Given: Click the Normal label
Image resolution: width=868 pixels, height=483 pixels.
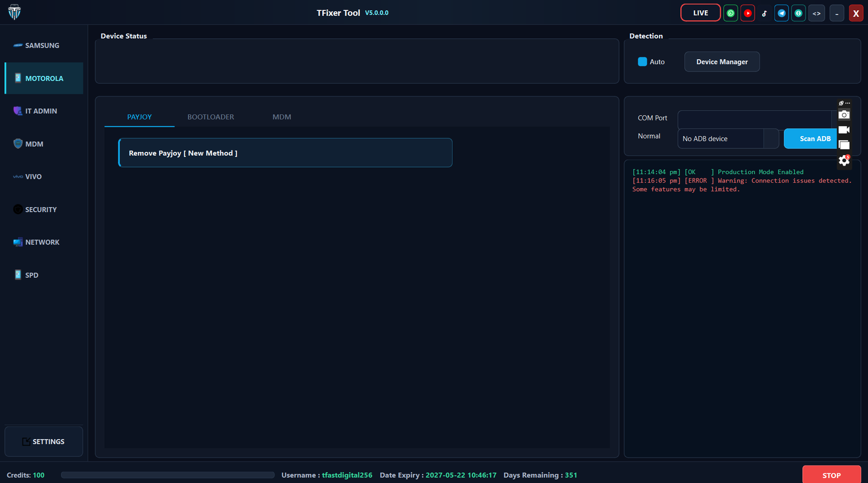Looking at the screenshot, I should tap(649, 136).
